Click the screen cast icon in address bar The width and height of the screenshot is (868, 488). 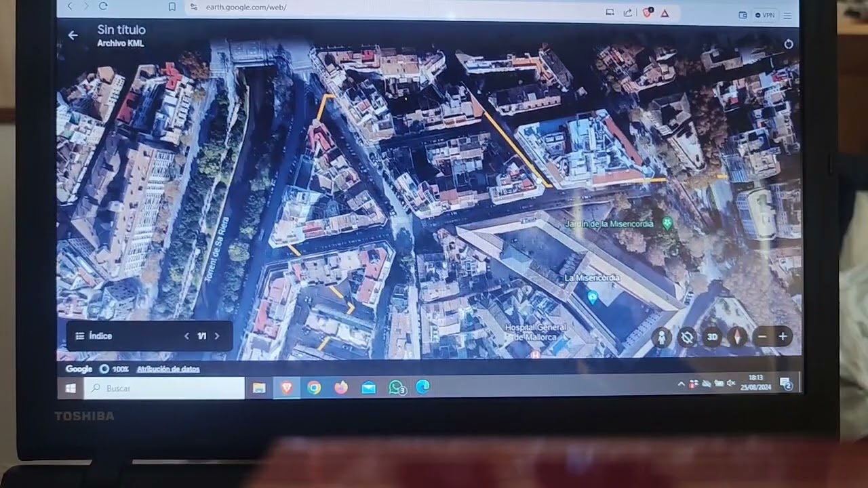610,12
